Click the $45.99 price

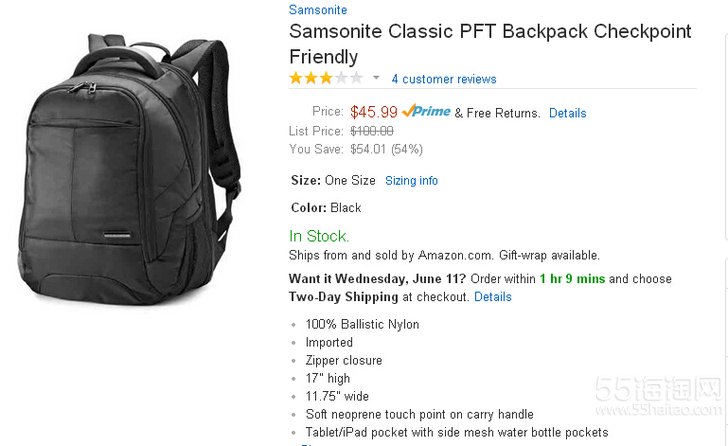pos(374,112)
